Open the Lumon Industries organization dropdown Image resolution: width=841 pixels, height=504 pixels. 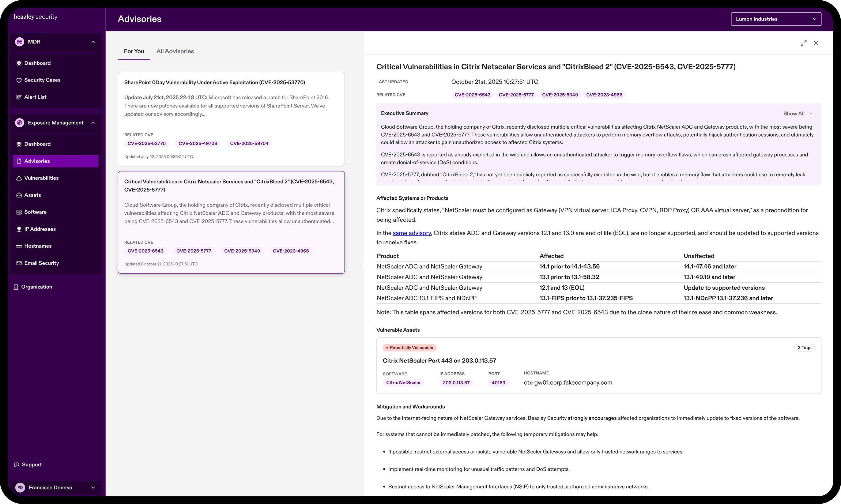[776, 19]
